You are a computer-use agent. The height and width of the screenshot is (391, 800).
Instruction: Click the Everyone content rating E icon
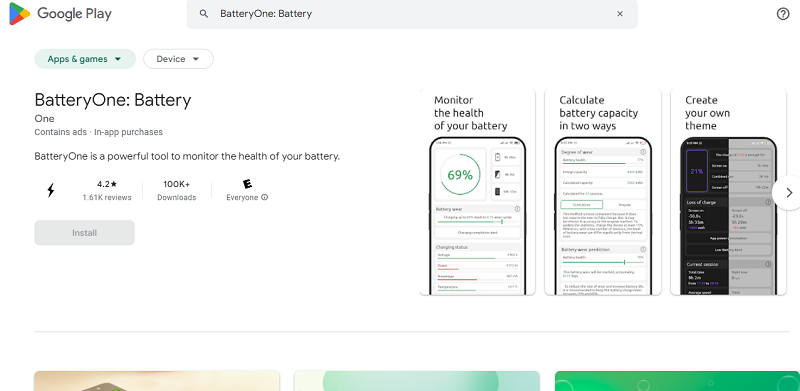click(247, 184)
